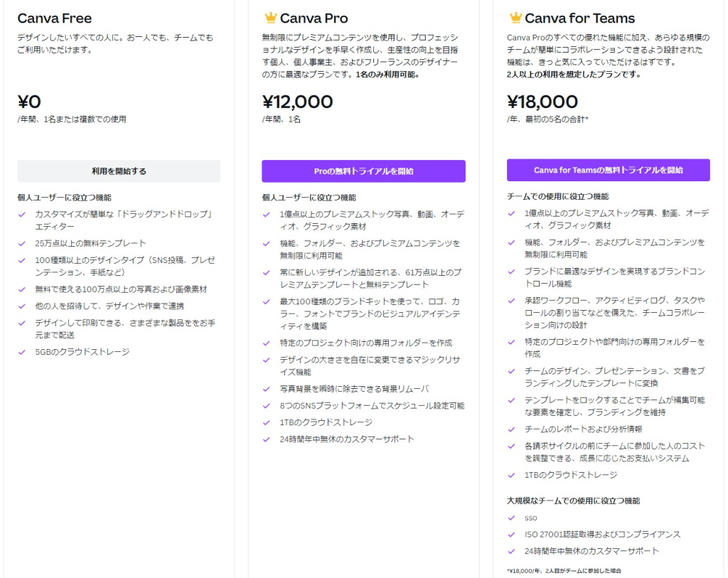Click the チームでの使用に役立つ機能 section heading
Image resolution: width=728 pixels, height=578 pixels.
pyautogui.click(x=557, y=197)
